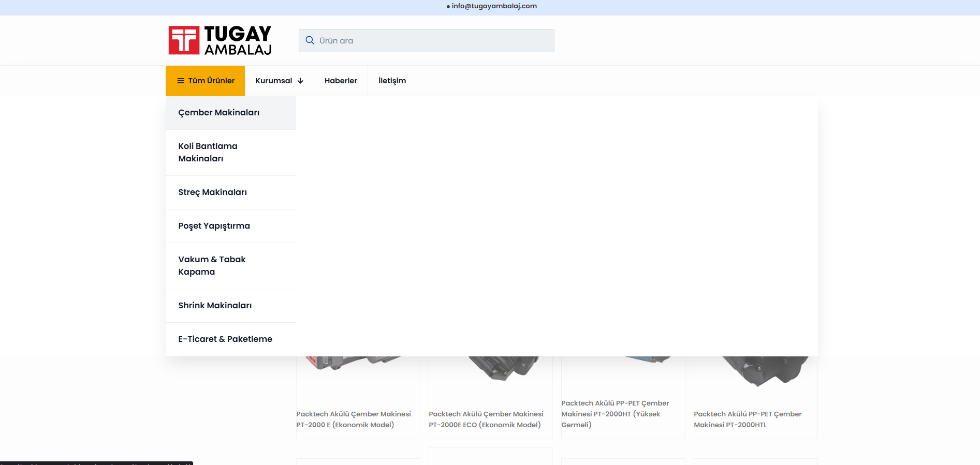Select Çember Makinaları category
This screenshot has width=980, height=465.
(219, 113)
